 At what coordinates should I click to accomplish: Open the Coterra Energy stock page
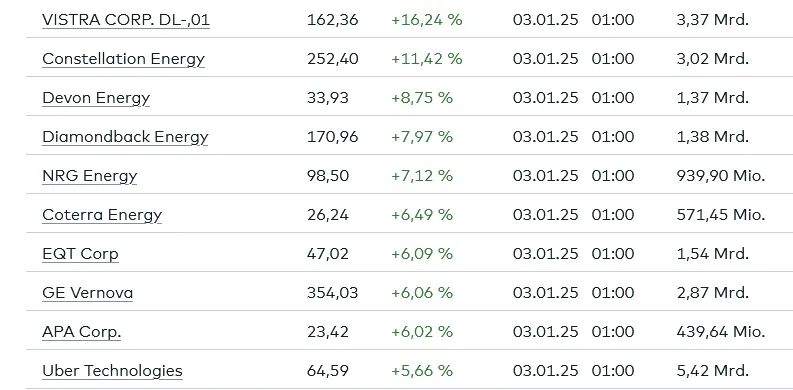click(x=102, y=214)
